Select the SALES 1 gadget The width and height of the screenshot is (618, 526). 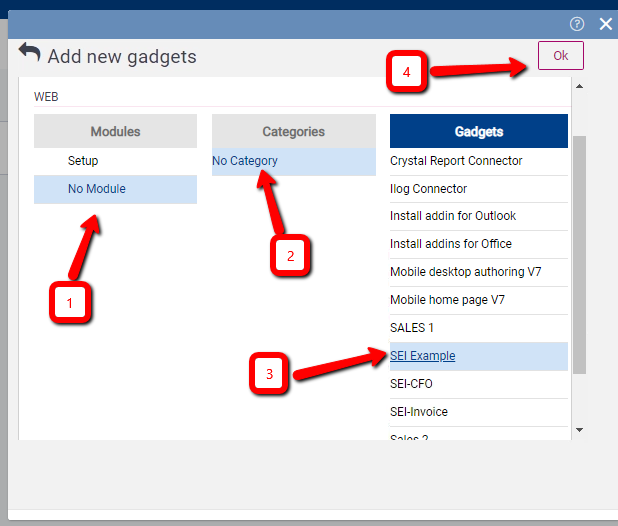tap(412, 328)
